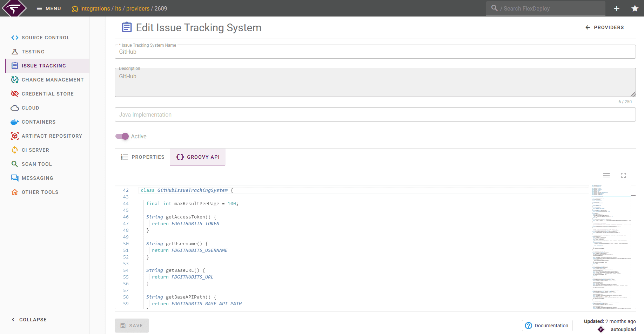Click the Testing flask icon
The image size is (644, 334).
[x=15, y=52]
